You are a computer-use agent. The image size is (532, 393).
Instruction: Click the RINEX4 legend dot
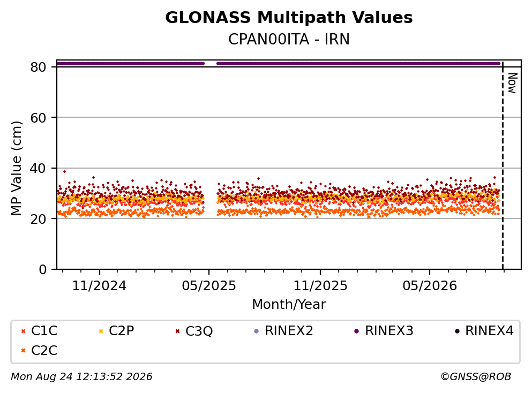click(x=457, y=331)
